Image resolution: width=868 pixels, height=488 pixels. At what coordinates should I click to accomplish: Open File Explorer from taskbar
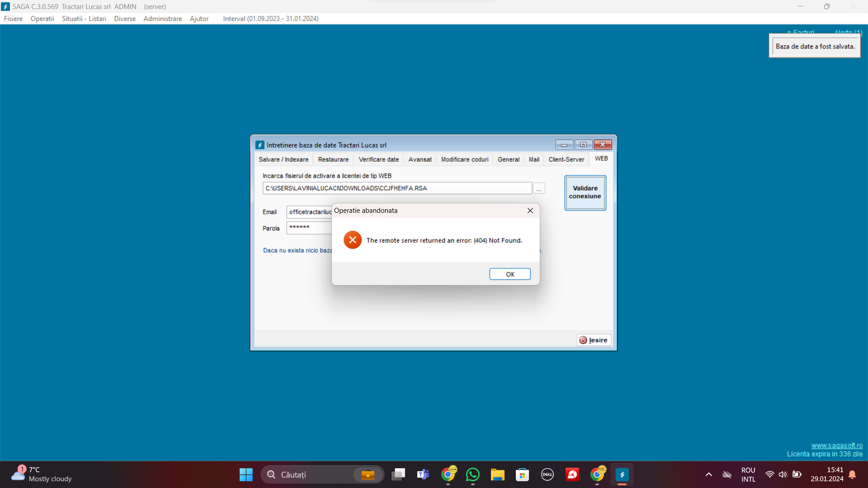click(x=498, y=474)
